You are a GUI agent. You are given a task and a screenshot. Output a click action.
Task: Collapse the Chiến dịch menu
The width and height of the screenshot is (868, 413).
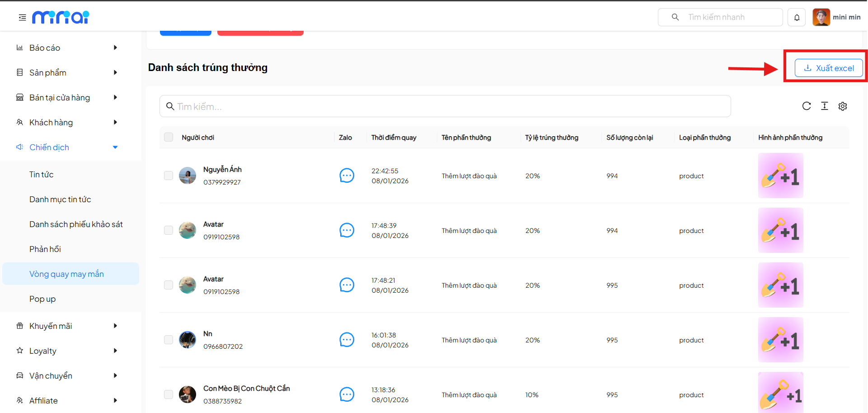click(67, 147)
